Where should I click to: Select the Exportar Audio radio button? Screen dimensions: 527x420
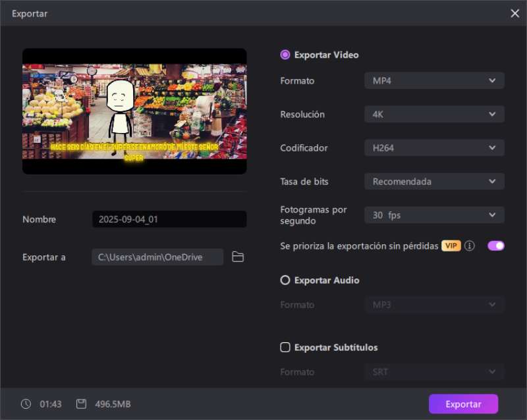click(285, 280)
